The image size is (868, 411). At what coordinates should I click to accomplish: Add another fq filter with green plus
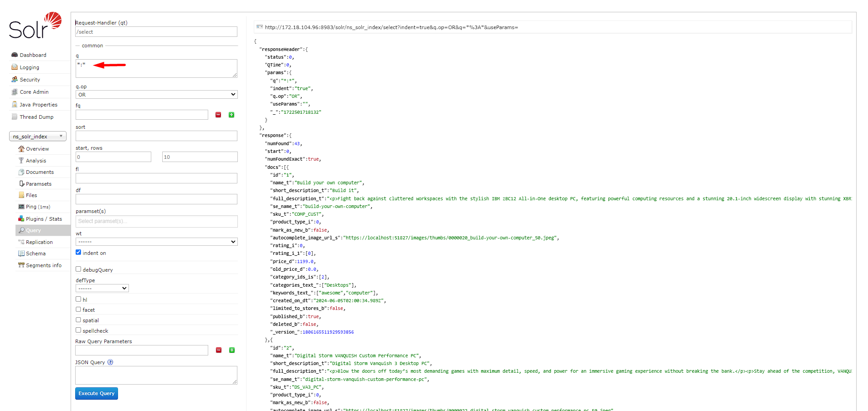[x=231, y=115]
